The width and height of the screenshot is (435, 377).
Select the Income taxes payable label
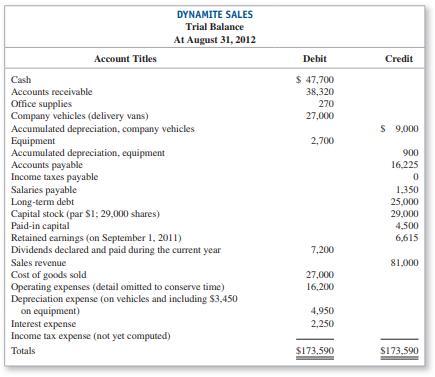point(55,177)
